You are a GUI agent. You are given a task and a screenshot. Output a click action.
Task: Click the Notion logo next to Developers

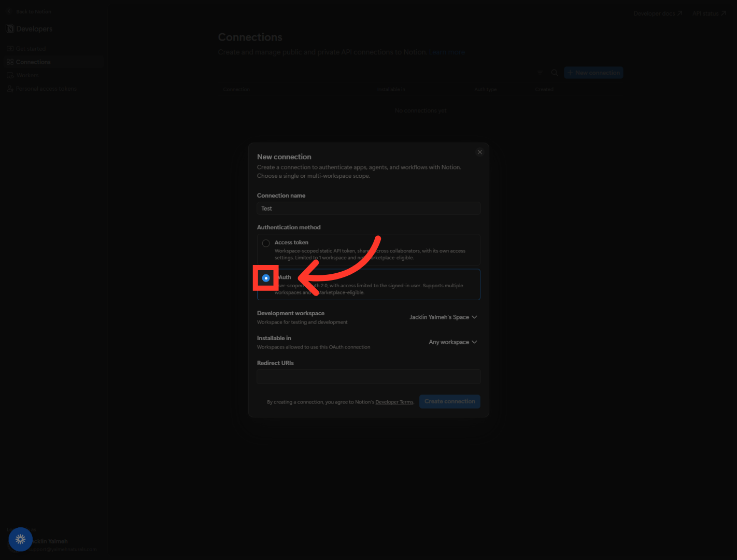[10, 29]
